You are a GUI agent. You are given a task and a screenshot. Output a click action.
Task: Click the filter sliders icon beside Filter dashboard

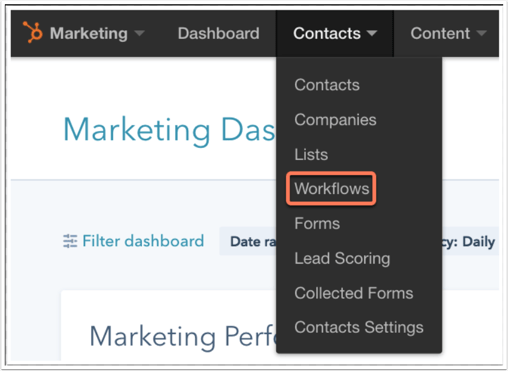70,241
